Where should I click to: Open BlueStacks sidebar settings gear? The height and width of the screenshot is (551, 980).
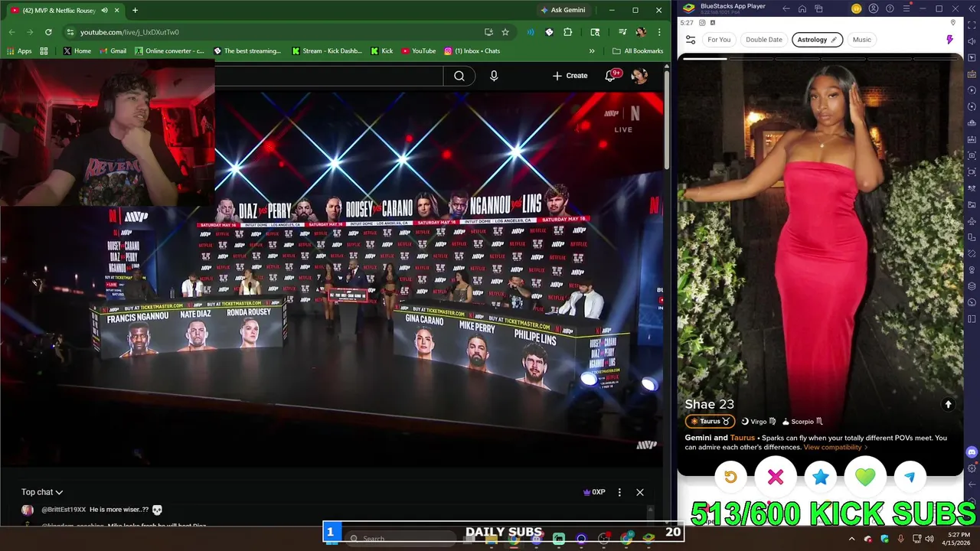click(972, 468)
